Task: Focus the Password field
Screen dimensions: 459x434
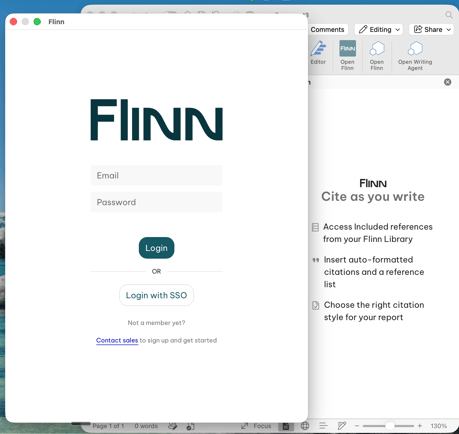Action: 156,202
